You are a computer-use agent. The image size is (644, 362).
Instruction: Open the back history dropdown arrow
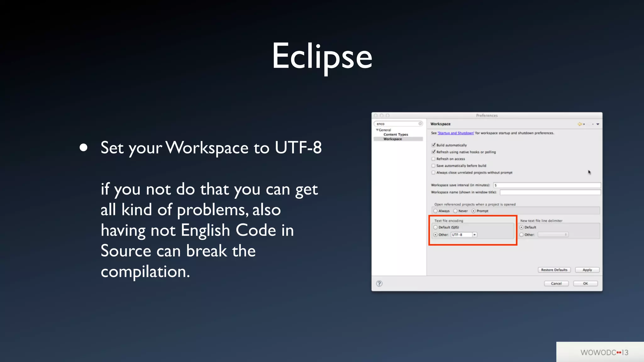click(584, 124)
